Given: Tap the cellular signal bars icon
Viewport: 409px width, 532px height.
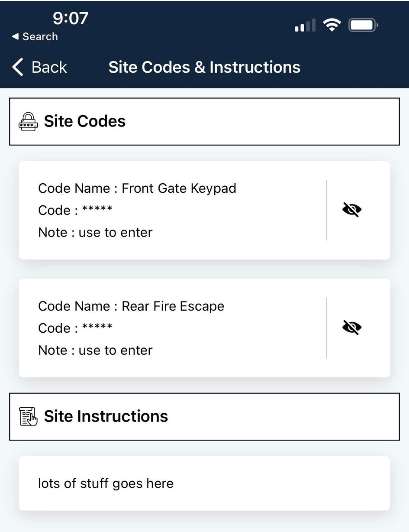Looking at the screenshot, I should 305,26.
